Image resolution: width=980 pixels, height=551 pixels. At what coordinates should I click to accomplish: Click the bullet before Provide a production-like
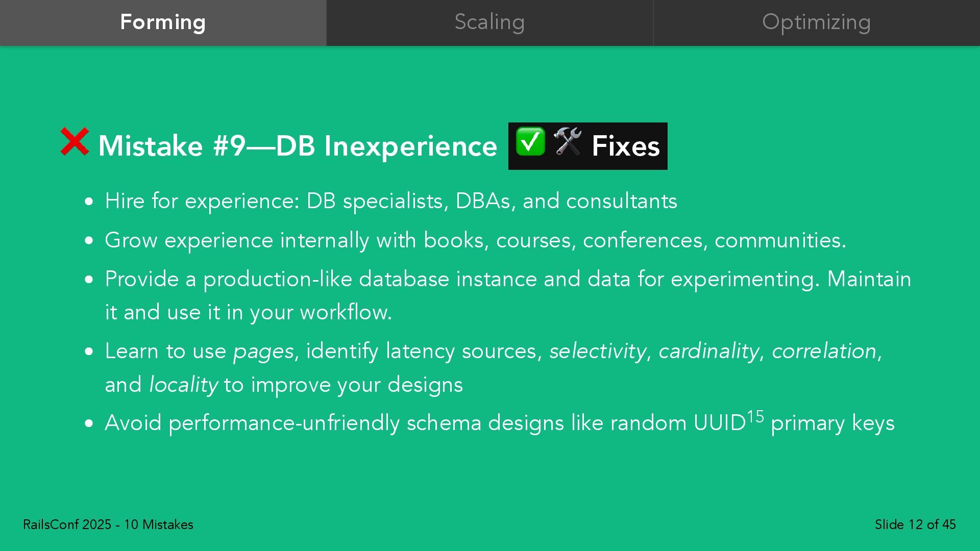89,280
